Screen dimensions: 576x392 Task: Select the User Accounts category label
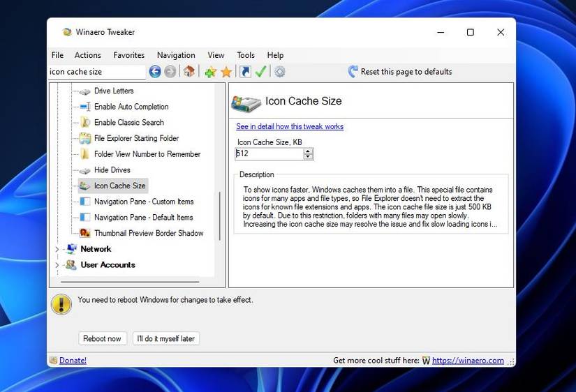tap(108, 264)
